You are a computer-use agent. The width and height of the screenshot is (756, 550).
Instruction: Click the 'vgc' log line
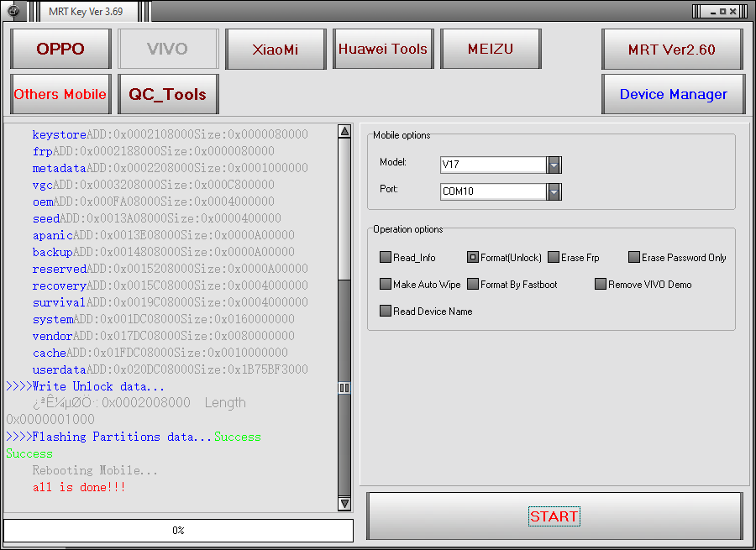pos(154,185)
